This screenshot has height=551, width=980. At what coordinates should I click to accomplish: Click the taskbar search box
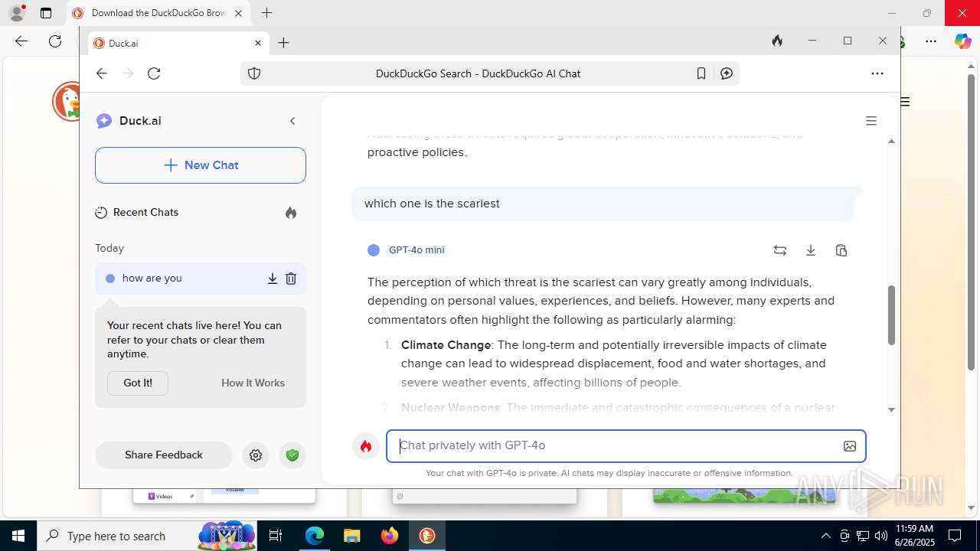point(148,536)
